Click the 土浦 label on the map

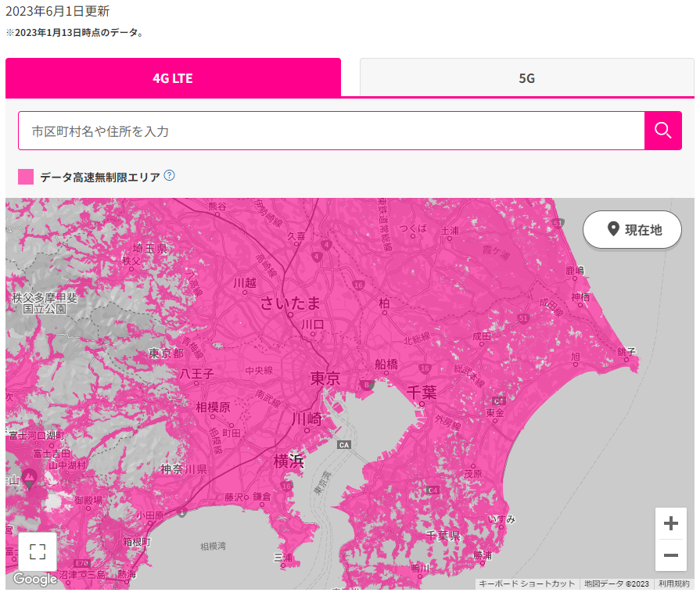[x=450, y=231]
